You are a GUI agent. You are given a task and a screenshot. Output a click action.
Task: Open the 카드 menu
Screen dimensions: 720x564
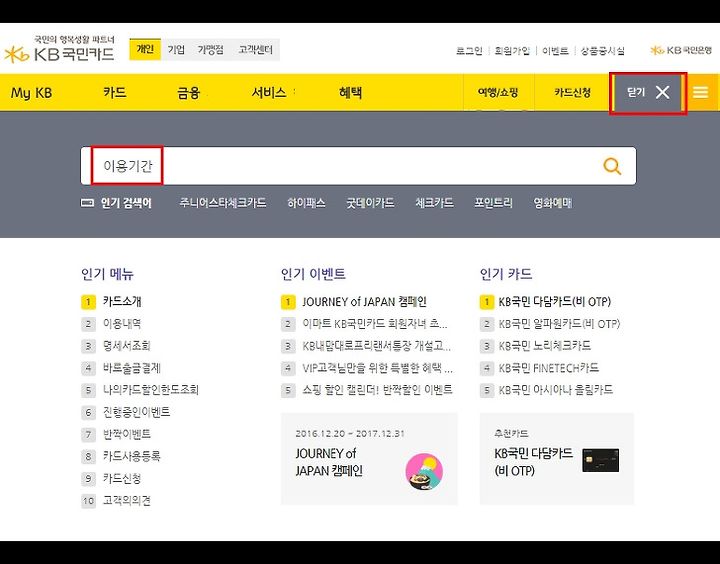[115, 93]
